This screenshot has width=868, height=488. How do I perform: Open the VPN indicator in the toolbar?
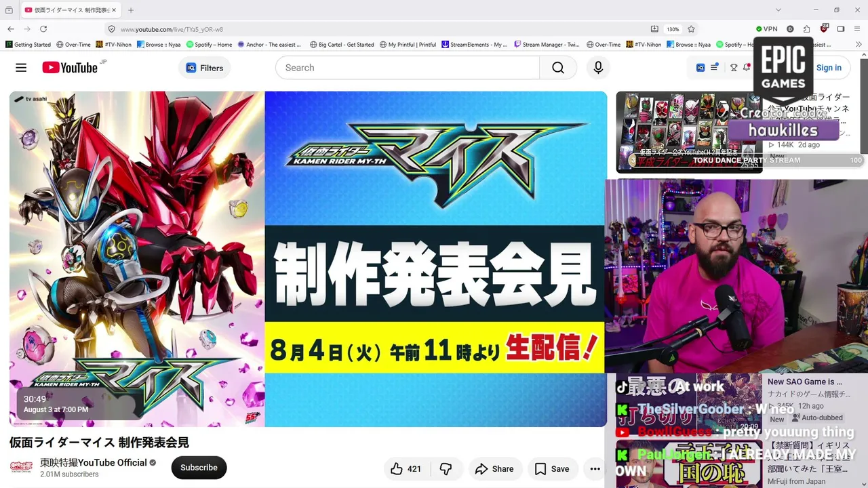click(767, 29)
